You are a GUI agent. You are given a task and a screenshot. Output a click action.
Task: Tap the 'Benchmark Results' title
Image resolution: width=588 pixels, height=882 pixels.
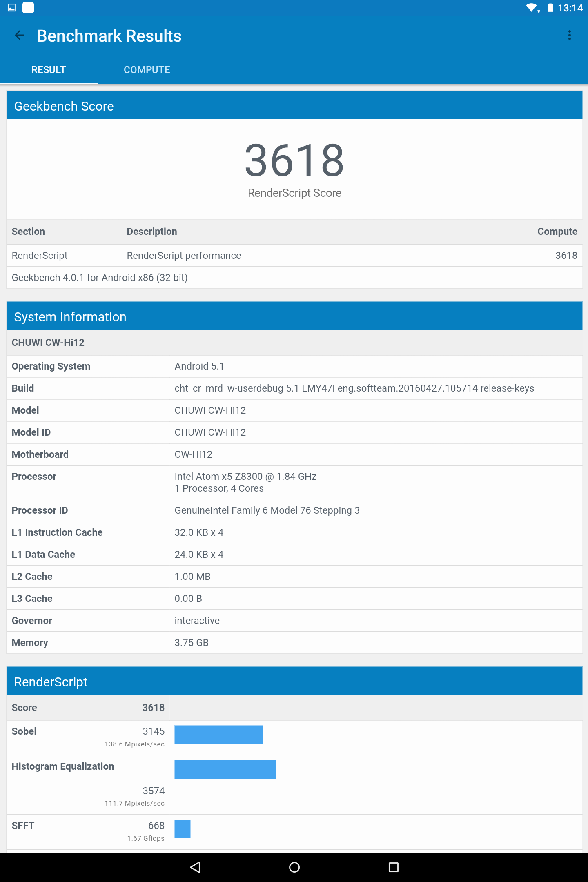(x=109, y=36)
